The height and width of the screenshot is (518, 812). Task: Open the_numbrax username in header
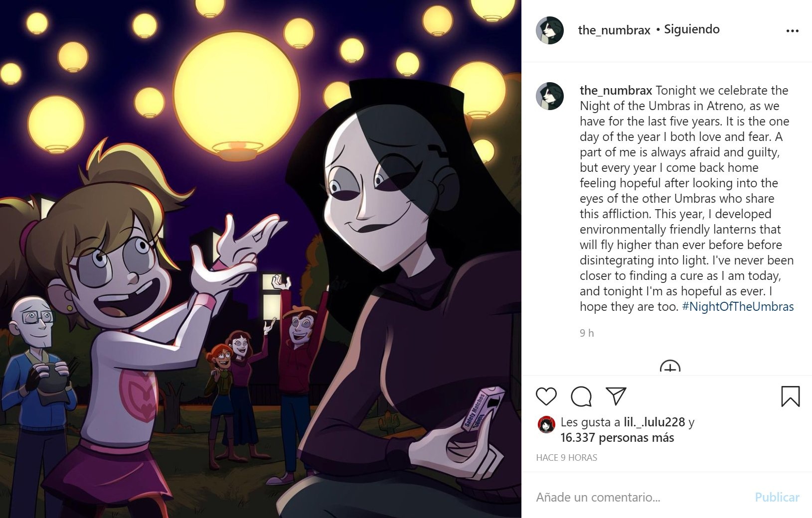click(x=614, y=30)
